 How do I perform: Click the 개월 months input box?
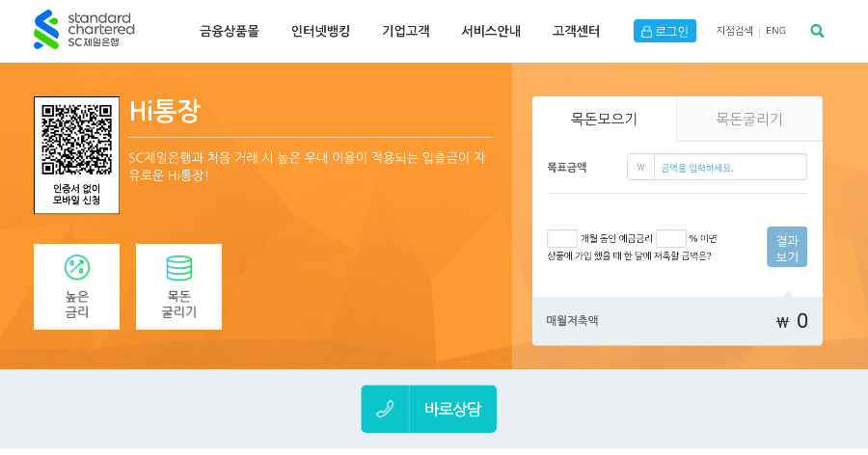tap(562, 238)
